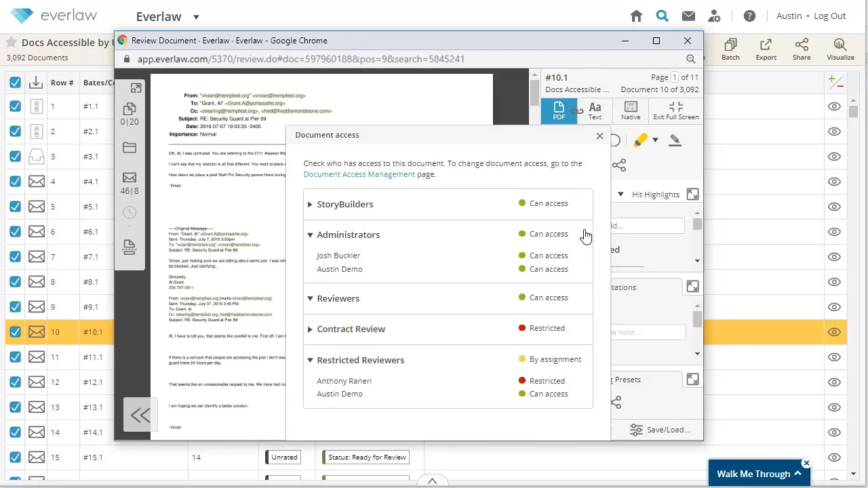This screenshot has height=488, width=868.
Task: Open the help question mark icon
Action: pyautogui.click(x=749, y=16)
